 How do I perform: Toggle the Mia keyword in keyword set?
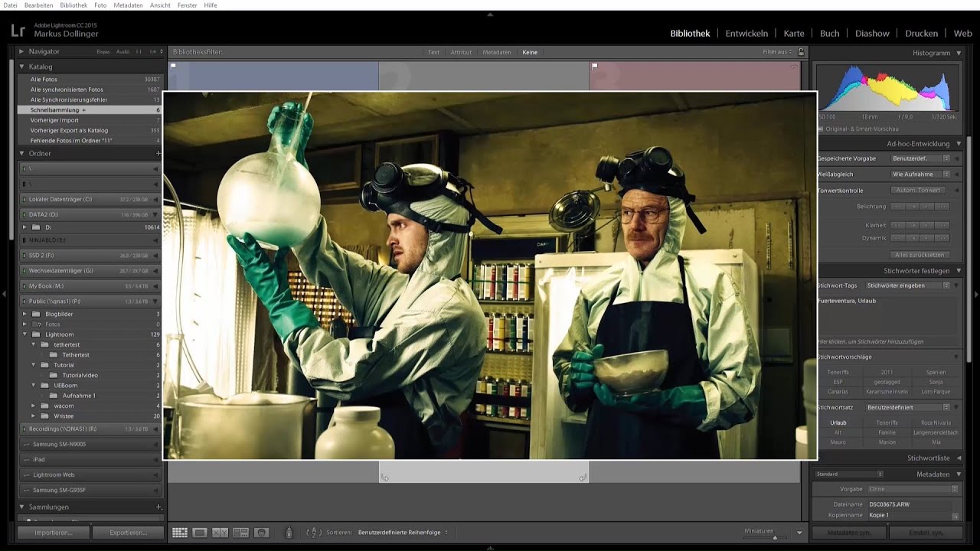936,442
